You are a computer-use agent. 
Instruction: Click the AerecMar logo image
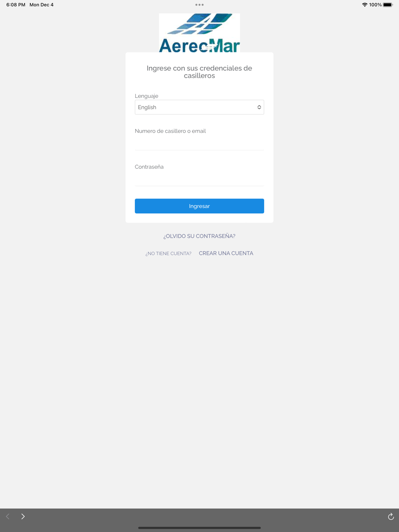coord(199,33)
